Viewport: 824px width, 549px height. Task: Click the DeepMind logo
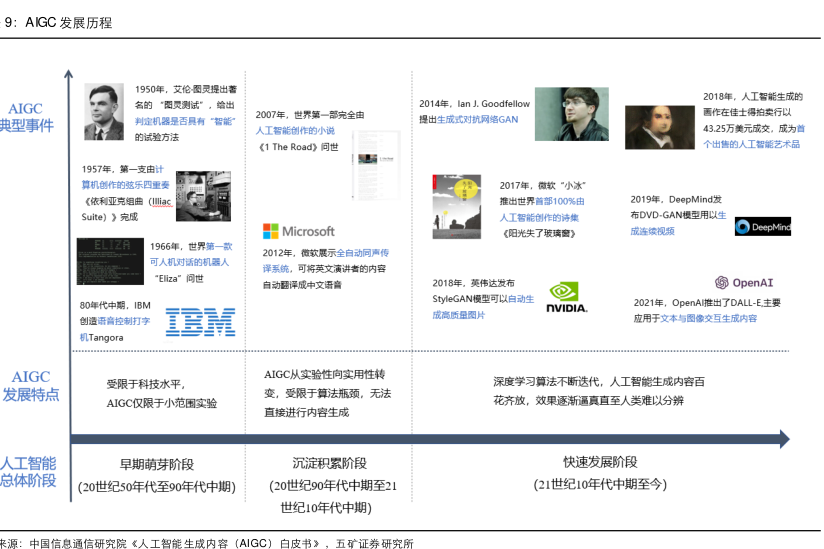[762, 226]
